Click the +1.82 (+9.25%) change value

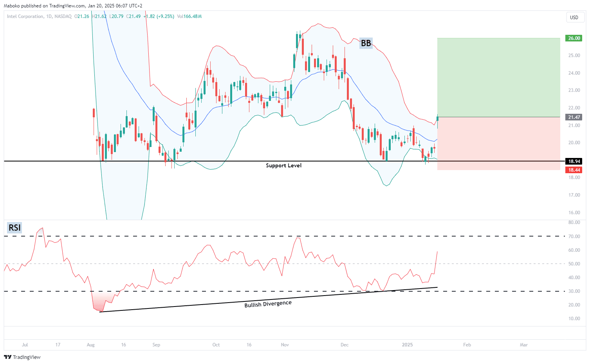click(x=159, y=16)
